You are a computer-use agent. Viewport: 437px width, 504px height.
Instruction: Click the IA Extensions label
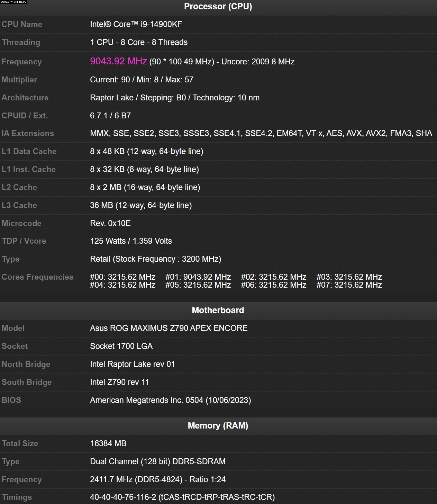point(28,133)
